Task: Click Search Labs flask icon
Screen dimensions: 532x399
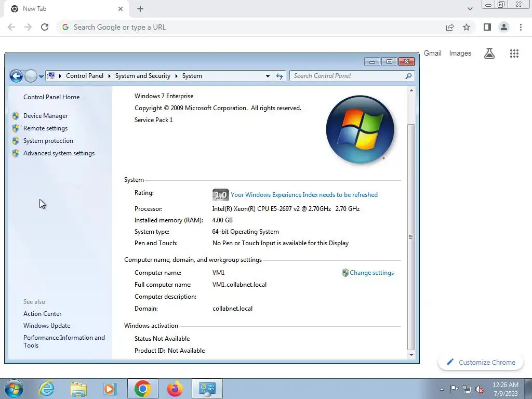Action: pyautogui.click(x=489, y=54)
